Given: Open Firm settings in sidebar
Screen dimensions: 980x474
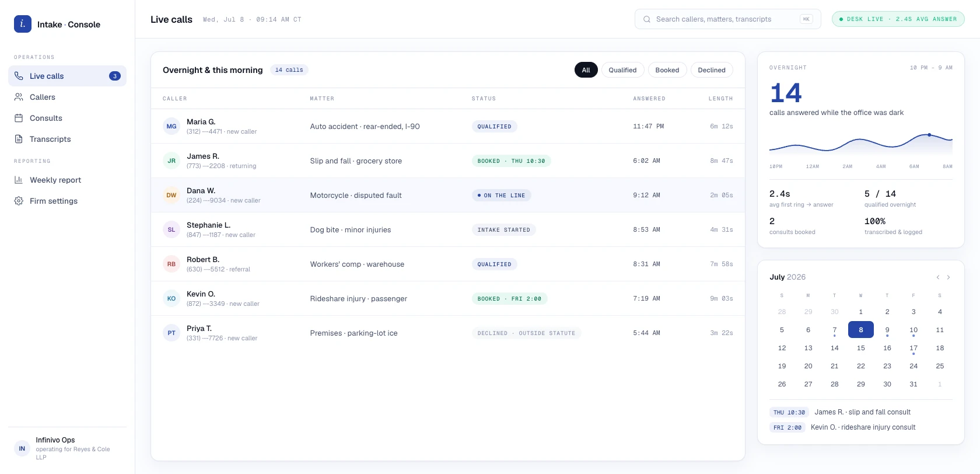Looking at the screenshot, I should [67, 201].
